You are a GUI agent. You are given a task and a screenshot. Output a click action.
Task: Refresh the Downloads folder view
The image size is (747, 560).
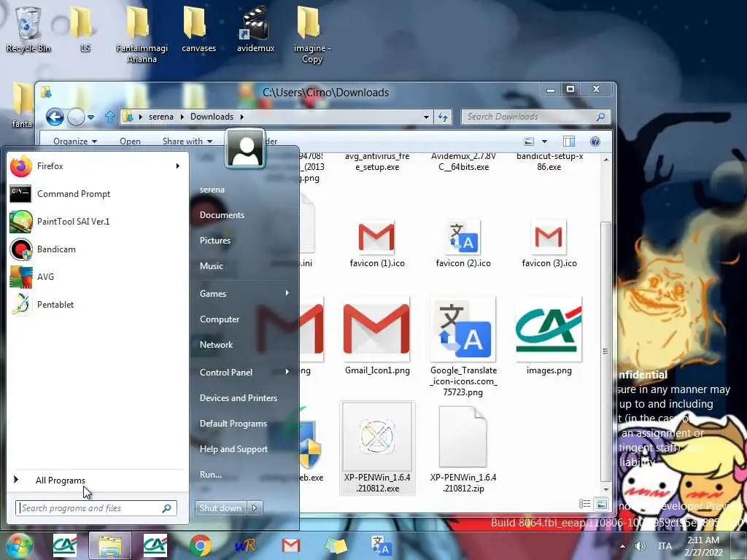click(443, 117)
